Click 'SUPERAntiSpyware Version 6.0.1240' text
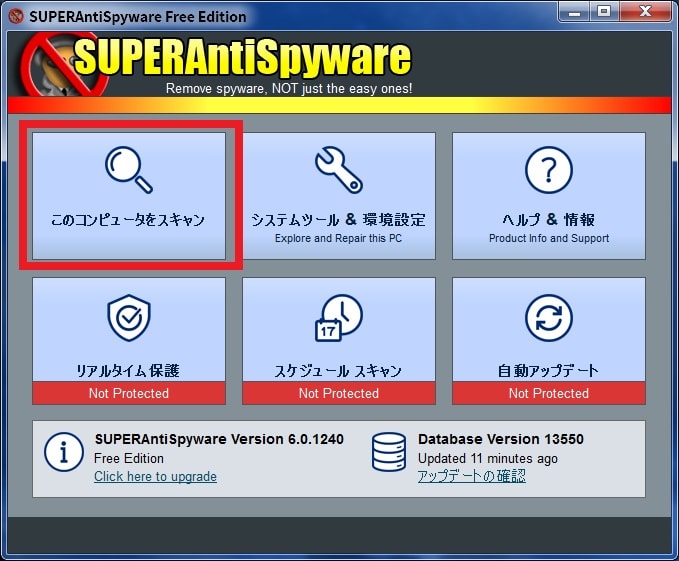The image size is (679, 561). click(219, 439)
